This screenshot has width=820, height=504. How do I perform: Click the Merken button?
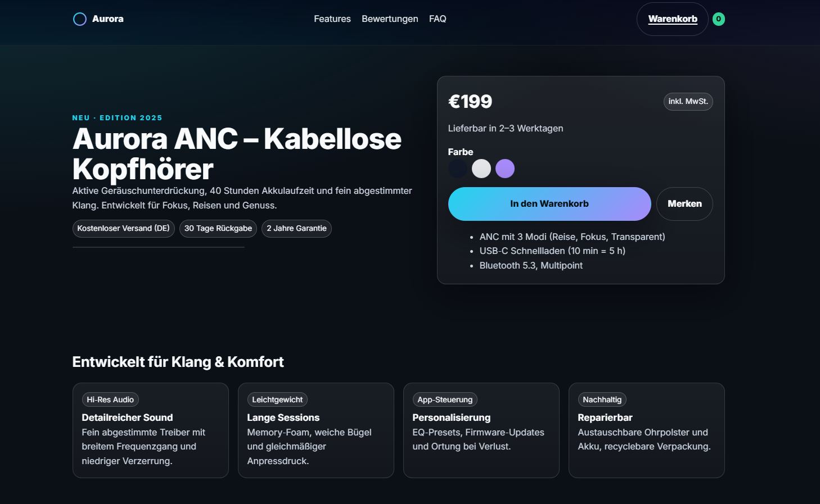point(684,204)
